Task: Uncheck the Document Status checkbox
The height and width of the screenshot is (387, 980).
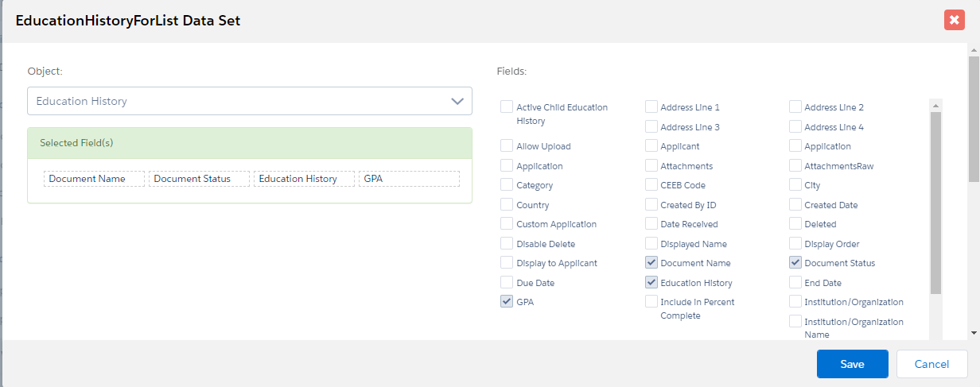Action: (x=795, y=263)
